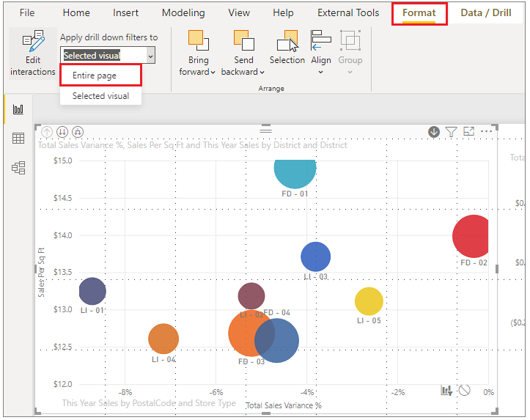The height and width of the screenshot is (420, 530).
Task: Open the Selection pane
Action: pyautogui.click(x=287, y=48)
